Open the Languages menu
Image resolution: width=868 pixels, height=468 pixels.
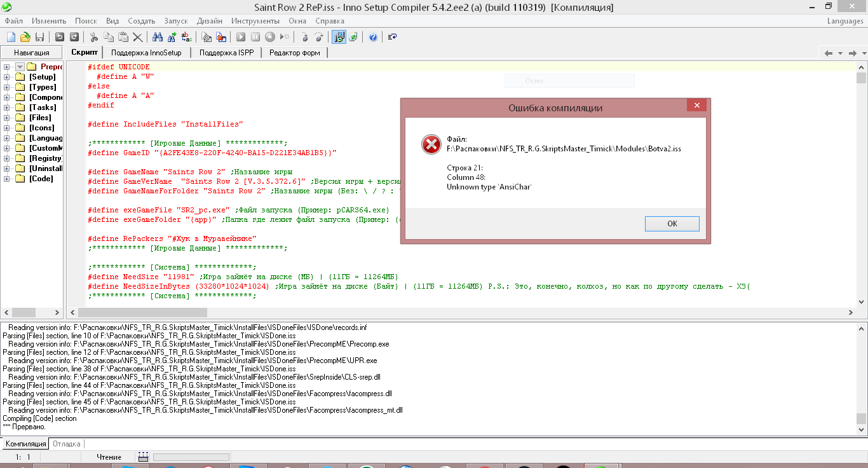tap(845, 21)
